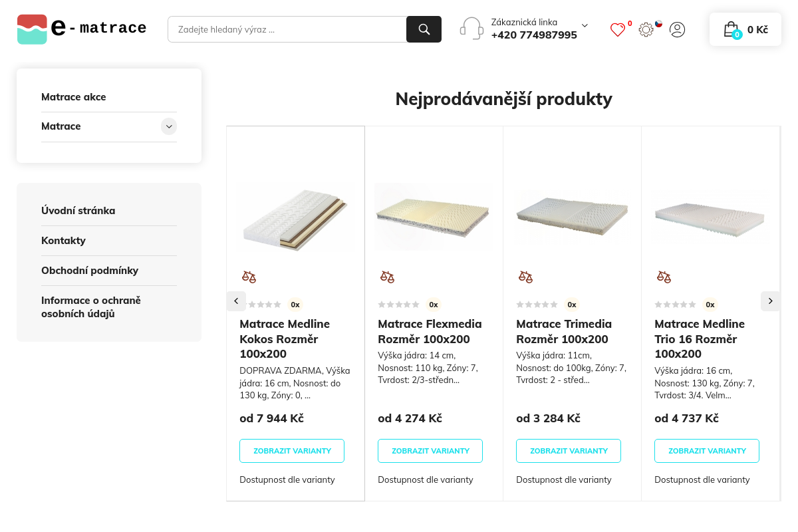The image size is (798, 532).
Task: Open the Obchodní podmínky link
Action: [90, 271]
